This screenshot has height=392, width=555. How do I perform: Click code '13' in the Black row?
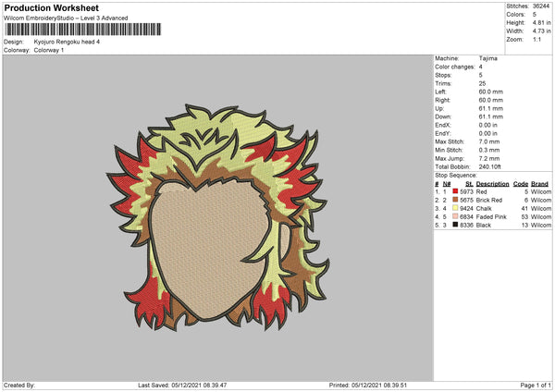(x=524, y=225)
